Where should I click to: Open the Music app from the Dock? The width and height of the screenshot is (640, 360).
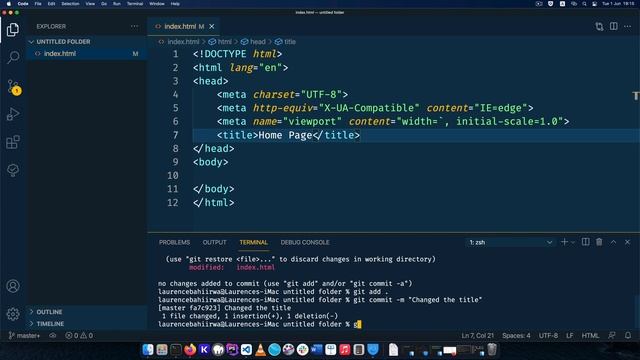pos(344,350)
